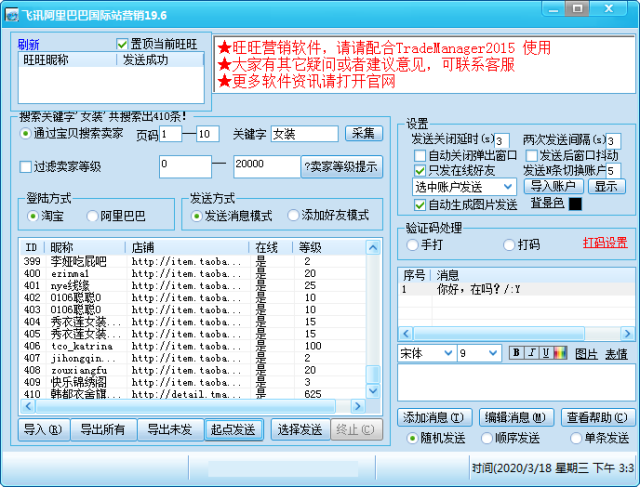
Task: Click 旺旺昵称 column header
Action: (67, 60)
